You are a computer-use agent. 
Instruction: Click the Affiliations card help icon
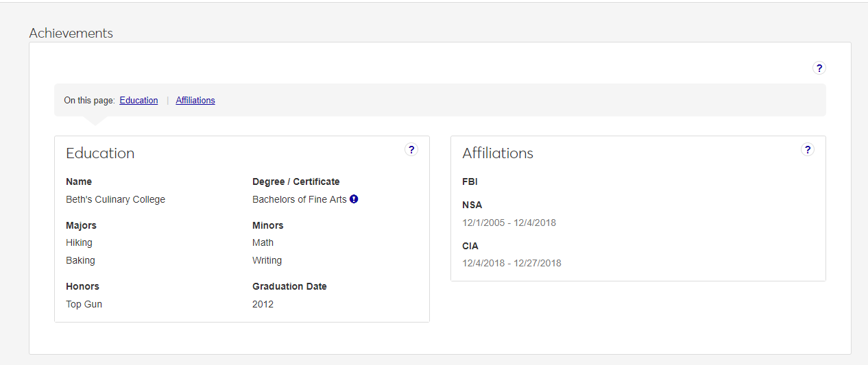coord(808,150)
